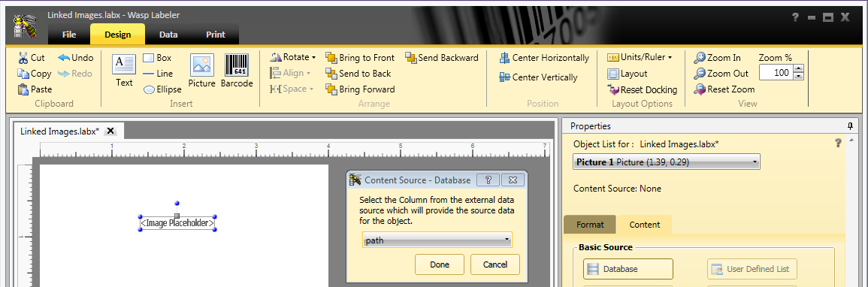Click the Paste tool in Clipboard

(x=35, y=89)
